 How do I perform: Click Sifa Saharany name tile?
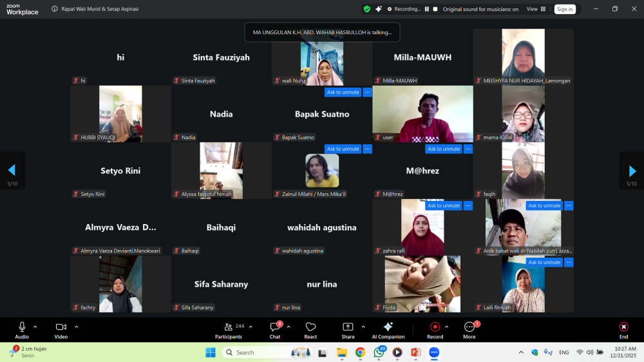[x=222, y=284]
